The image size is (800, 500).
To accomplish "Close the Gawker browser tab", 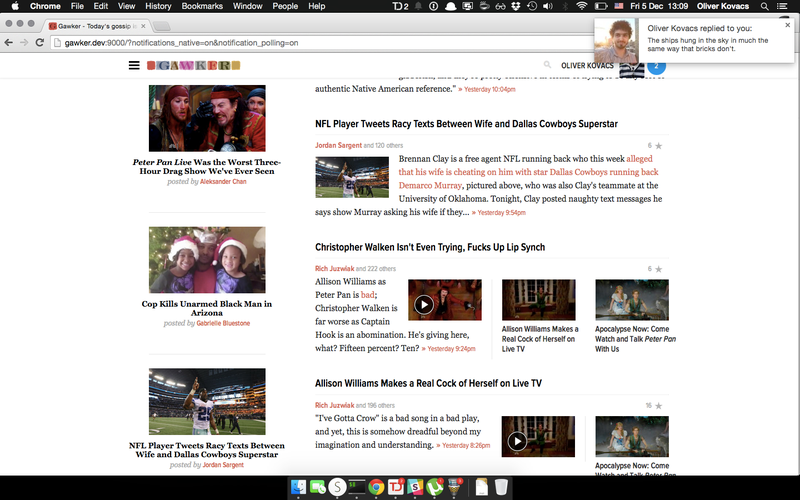I will (x=143, y=26).
